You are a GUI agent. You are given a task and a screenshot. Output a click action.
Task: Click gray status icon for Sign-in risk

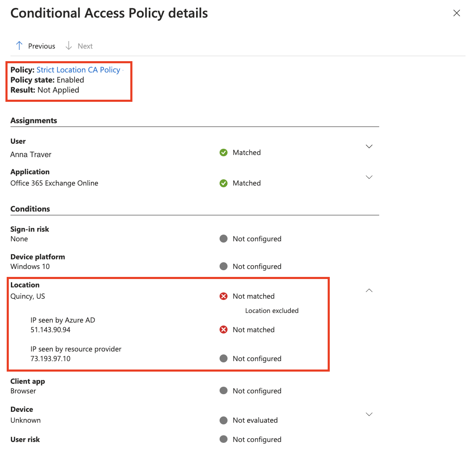(224, 239)
